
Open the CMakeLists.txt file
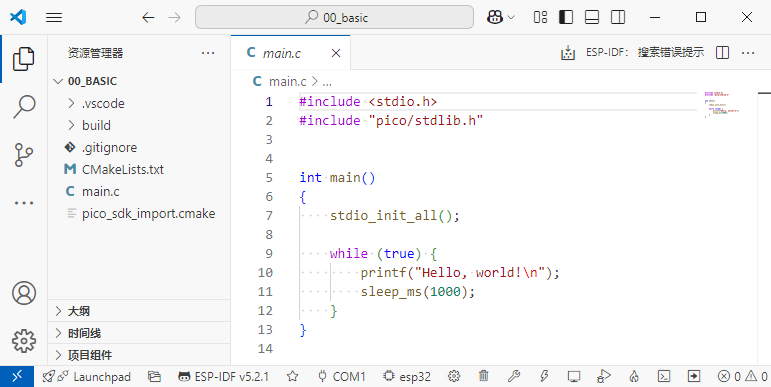click(139, 170)
